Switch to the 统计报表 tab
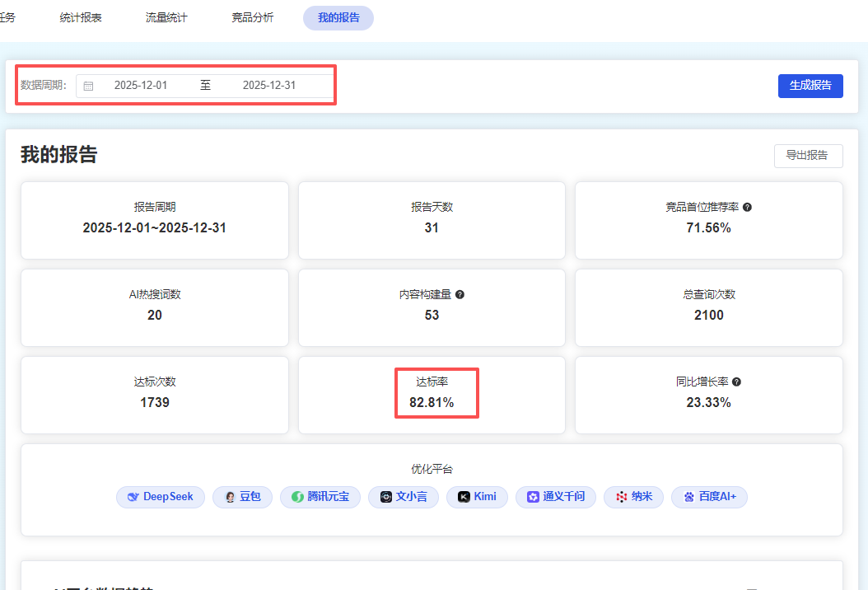 click(81, 18)
